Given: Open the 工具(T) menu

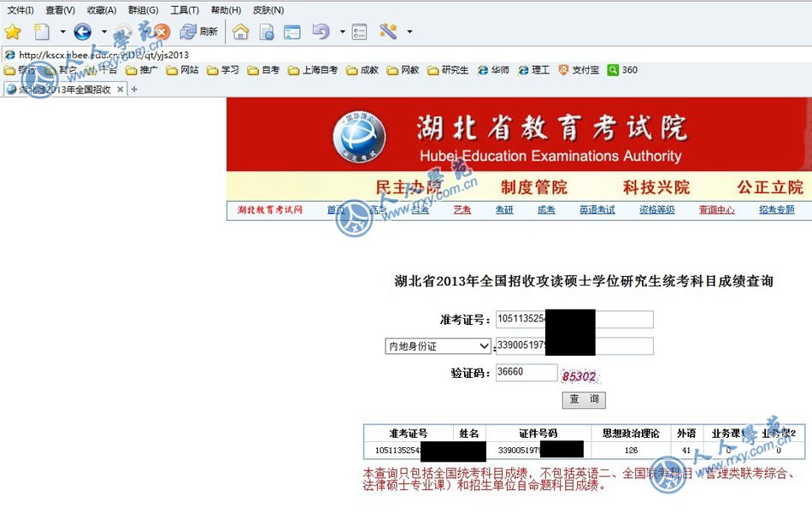Looking at the screenshot, I should pos(185,10).
